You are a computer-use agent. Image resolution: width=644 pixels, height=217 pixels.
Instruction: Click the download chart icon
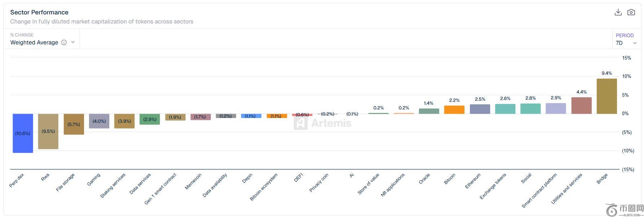coord(618,12)
